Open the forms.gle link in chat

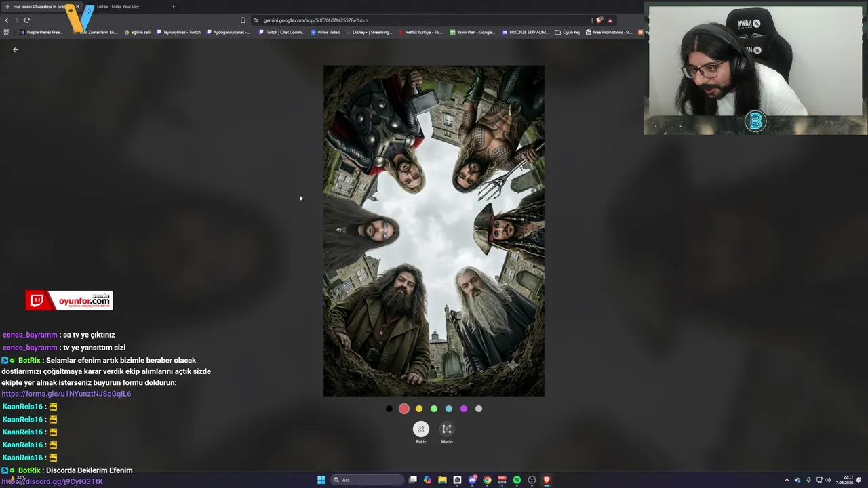[66, 394]
